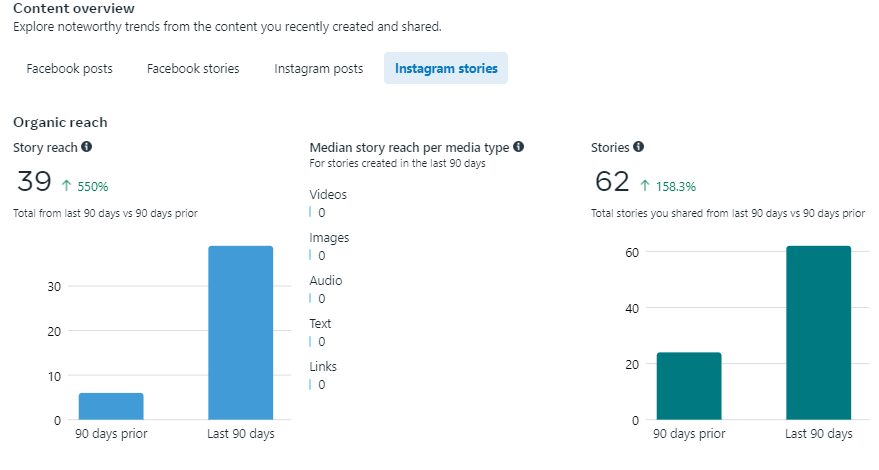Viewport: 879px width, 470px height.
Task: Click the Links media type row
Action: pos(323,376)
